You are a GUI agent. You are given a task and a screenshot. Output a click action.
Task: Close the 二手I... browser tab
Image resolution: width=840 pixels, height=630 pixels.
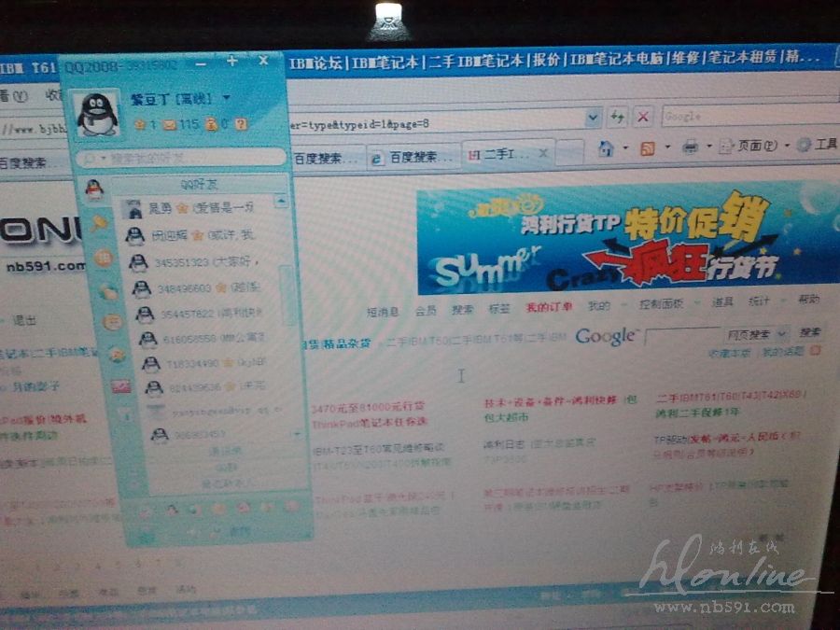pyautogui.click(x=543, y=153)
